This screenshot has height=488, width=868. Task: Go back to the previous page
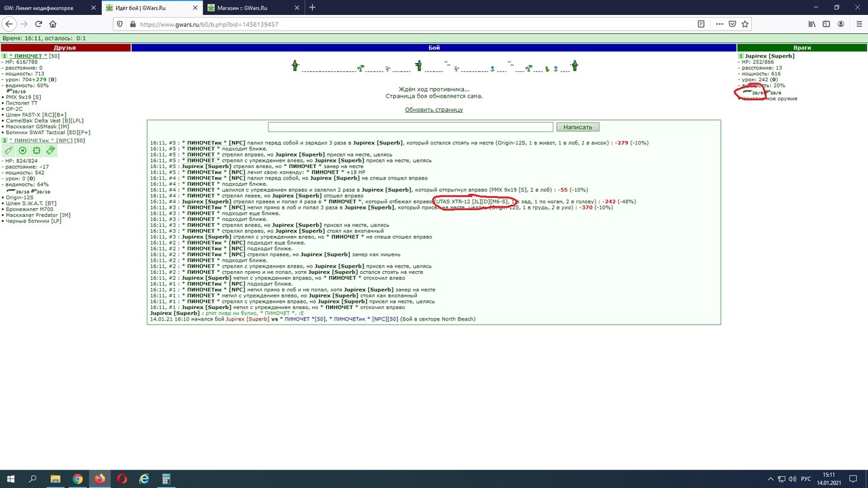(9, 24)
